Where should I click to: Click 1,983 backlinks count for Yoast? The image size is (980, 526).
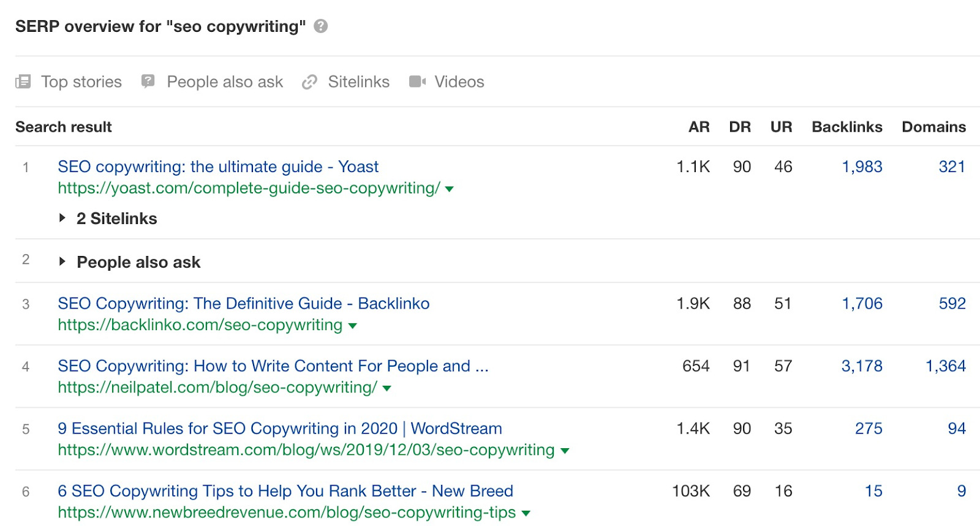coord(862,167)
